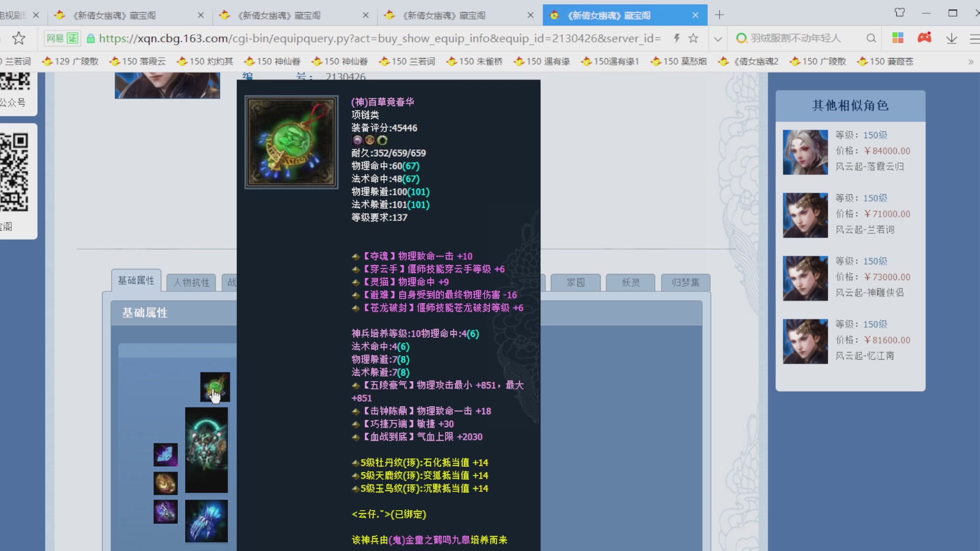Screen dimensions: 980x551
Task: Click the browser main menu icon
Action: pos(975,38)
